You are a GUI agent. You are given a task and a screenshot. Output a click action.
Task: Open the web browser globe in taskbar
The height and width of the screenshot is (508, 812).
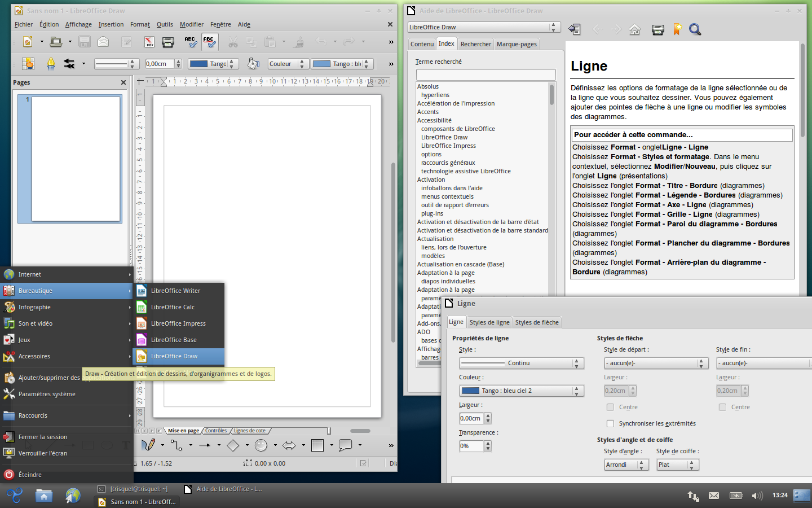[x=73, y=496]
